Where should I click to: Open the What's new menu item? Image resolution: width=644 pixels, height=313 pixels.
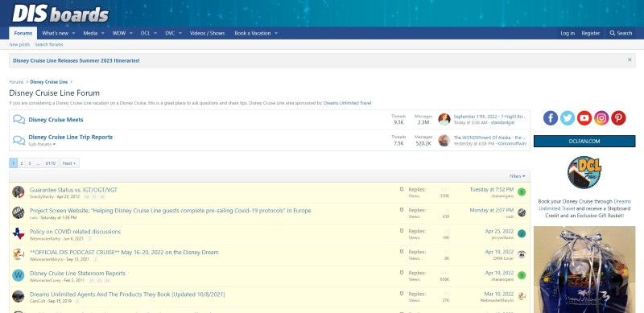[x=55, y=33]
